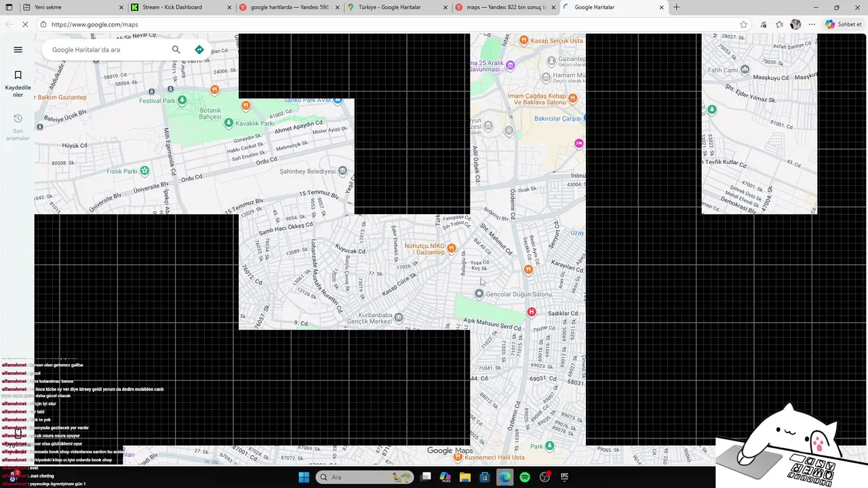Select the İmam Çağdaş Kebap marker
868x488 pixels.
573,98
